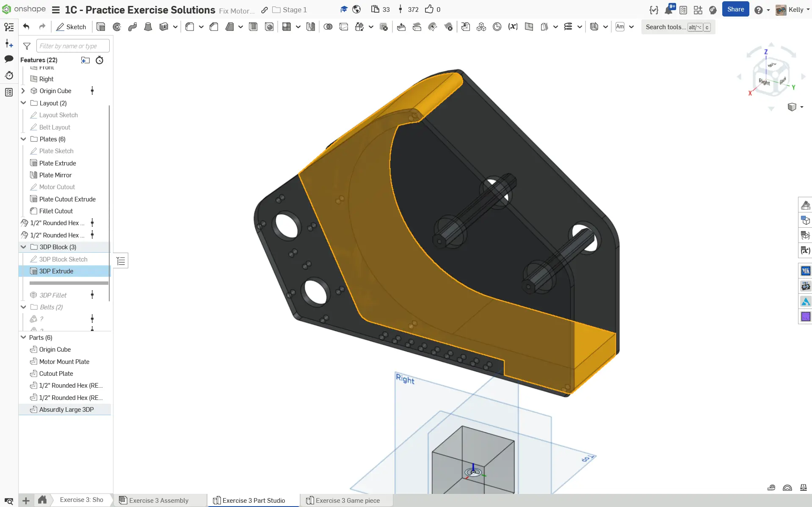Open the Variable (x) tool
Screen dimensions: 812x507
[513, 27]
